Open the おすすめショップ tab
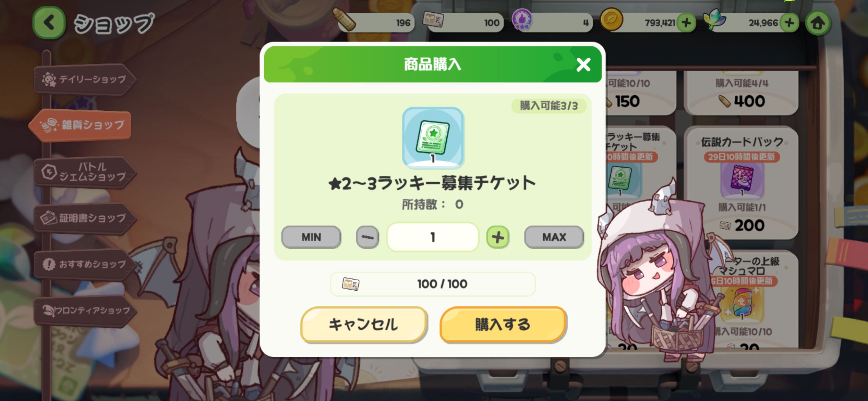 (85, 264)
